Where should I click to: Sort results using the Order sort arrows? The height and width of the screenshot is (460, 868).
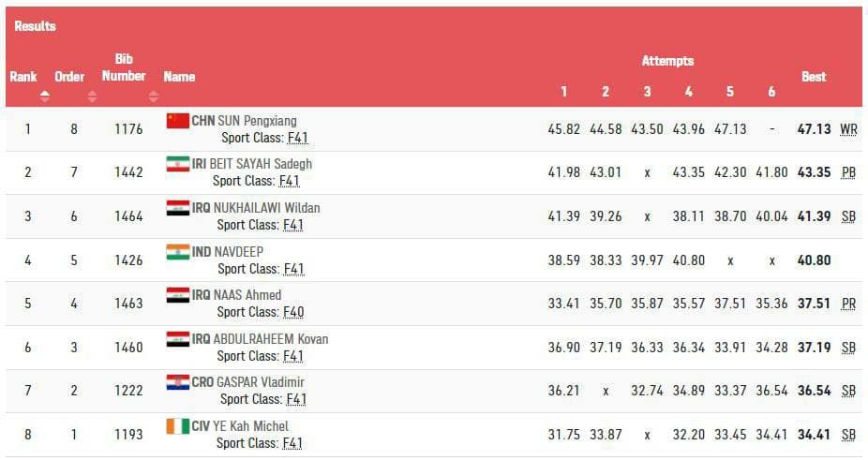(x=92, y=96)
